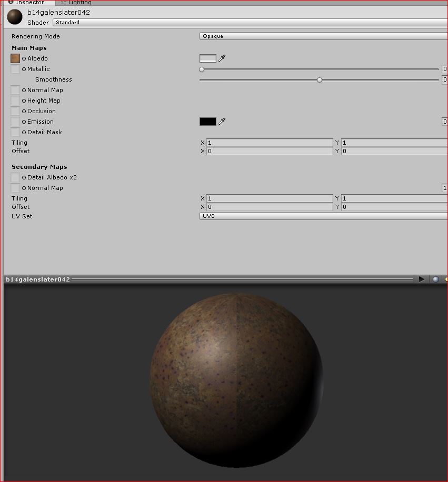
Task: Select the Metallic texture slot
Action: tap(15, 69)
